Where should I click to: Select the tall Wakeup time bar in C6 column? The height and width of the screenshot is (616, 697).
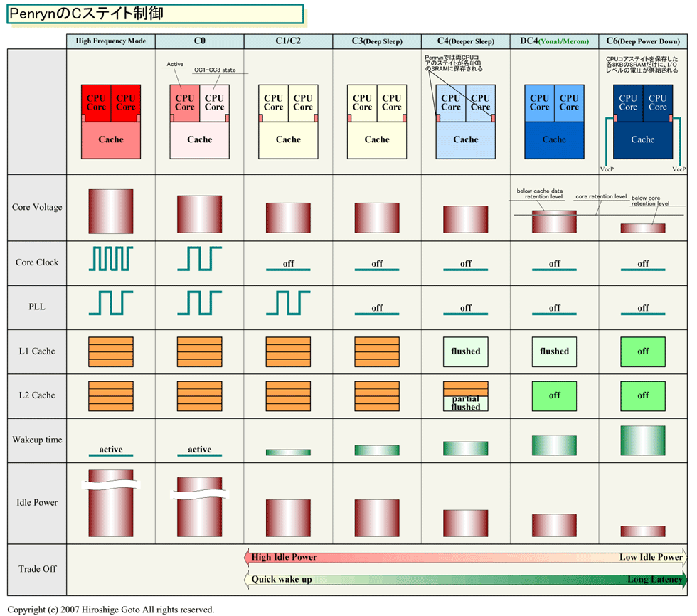643,441
